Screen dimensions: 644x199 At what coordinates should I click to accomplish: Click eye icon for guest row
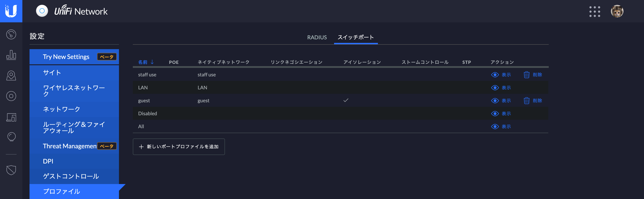[x=495, y=101]
